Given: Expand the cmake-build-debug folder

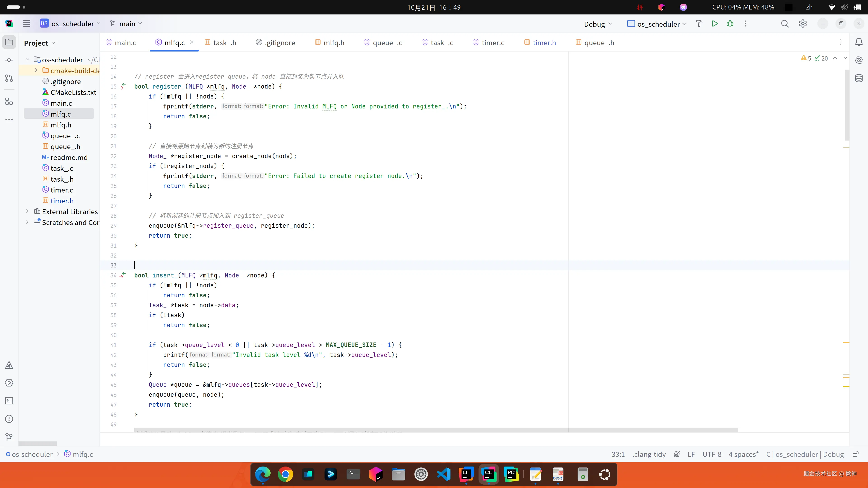Looking at the screenshot, I should 36,70.
